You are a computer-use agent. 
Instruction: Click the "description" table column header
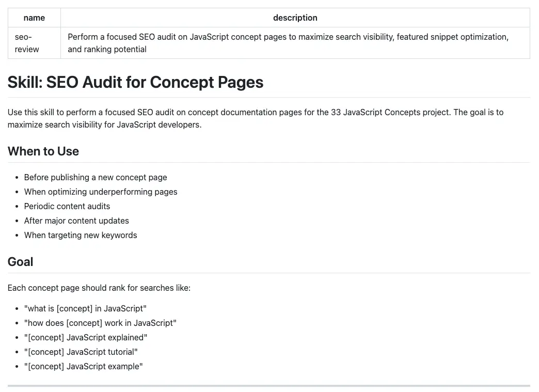click(x=295, y=18)
